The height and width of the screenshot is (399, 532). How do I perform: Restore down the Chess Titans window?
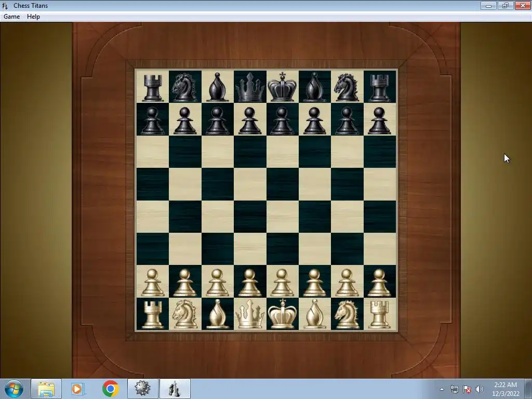(505, 5)
